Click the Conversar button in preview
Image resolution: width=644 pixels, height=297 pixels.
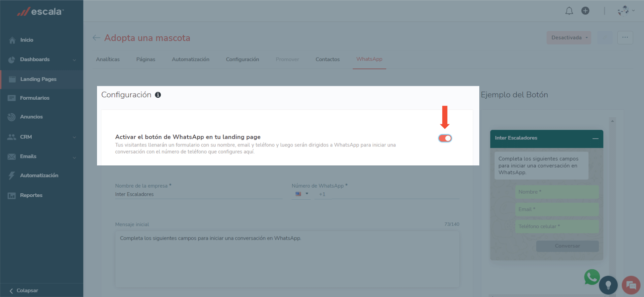pyautogui.click(x=567, y=246)
